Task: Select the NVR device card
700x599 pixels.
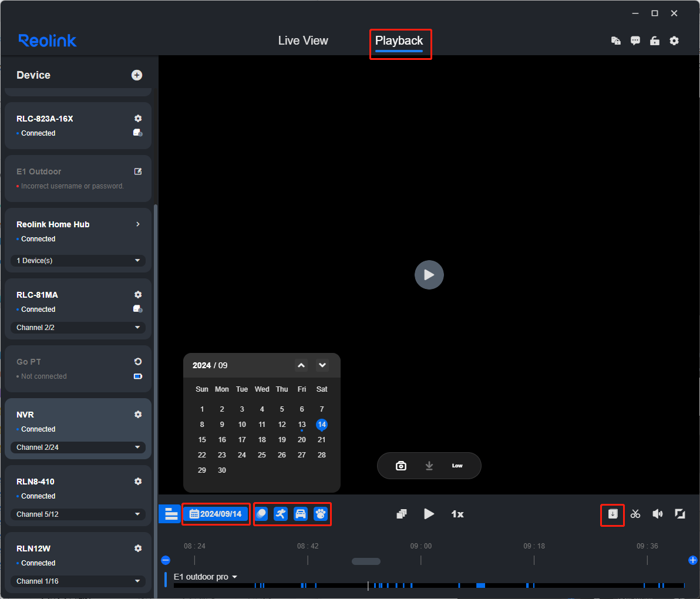Action: pyautogui.click(x=78, y=429)
